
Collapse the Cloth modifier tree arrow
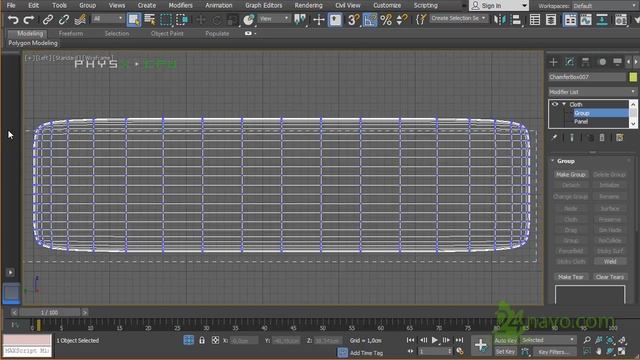(x=564, y=104)
